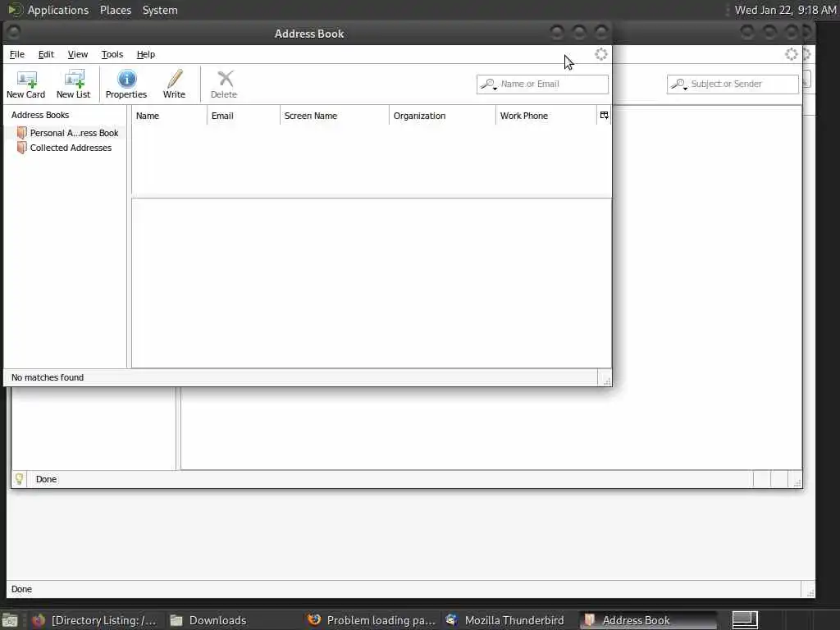
Task: Click the Address Books panel header
Action: point(40,115)
